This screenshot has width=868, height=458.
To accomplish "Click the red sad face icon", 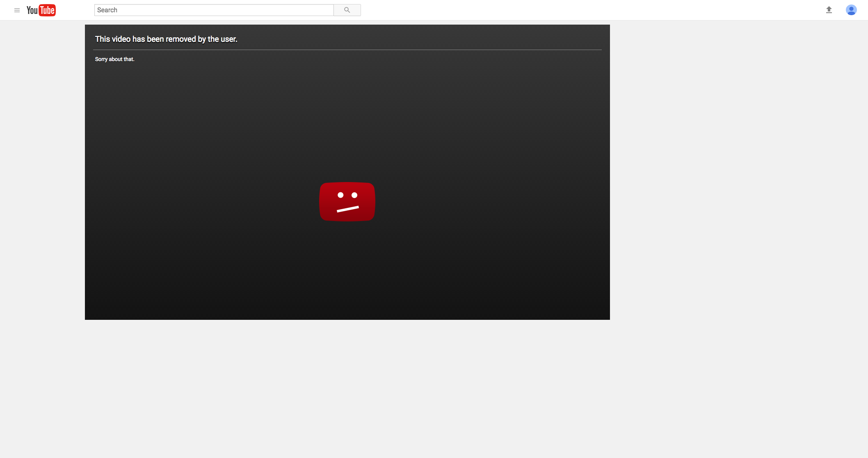I will point(347,201).
